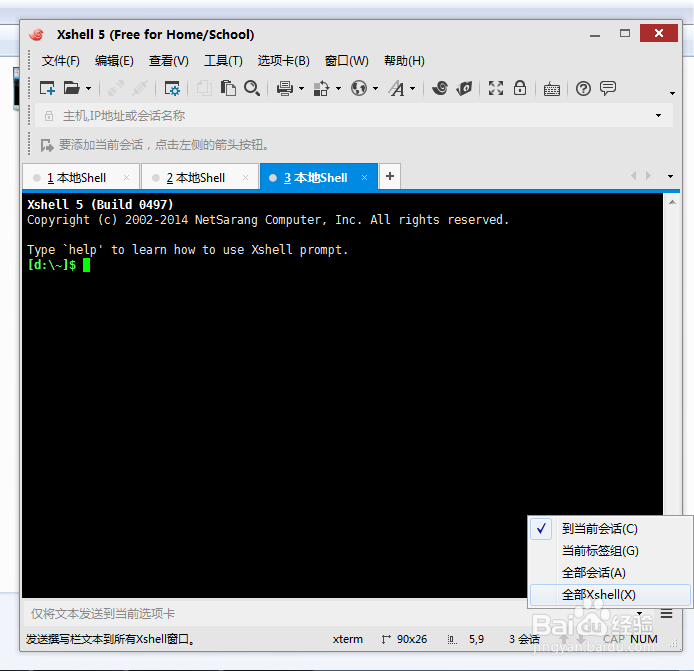Click the Key mapping keyboard icon

(x=551, y=89)
